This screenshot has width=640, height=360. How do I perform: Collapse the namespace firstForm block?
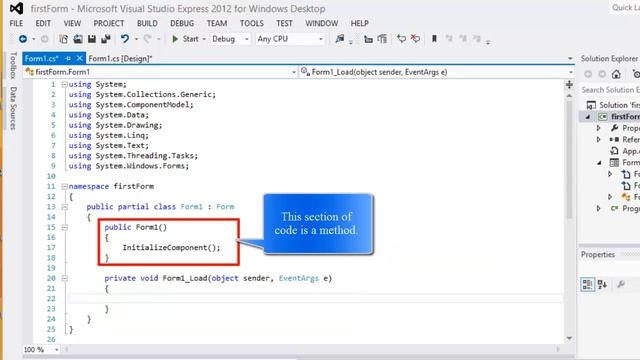click(x=64, y=187)
